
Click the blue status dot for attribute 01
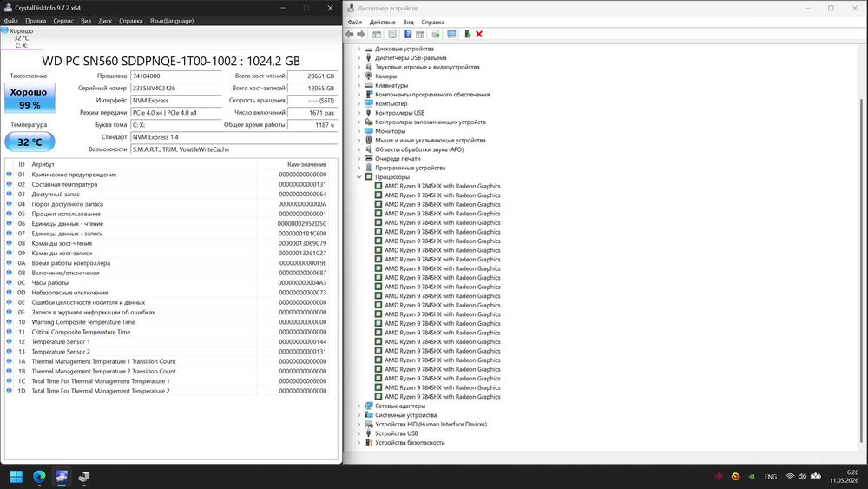click(x=9, y=175)
